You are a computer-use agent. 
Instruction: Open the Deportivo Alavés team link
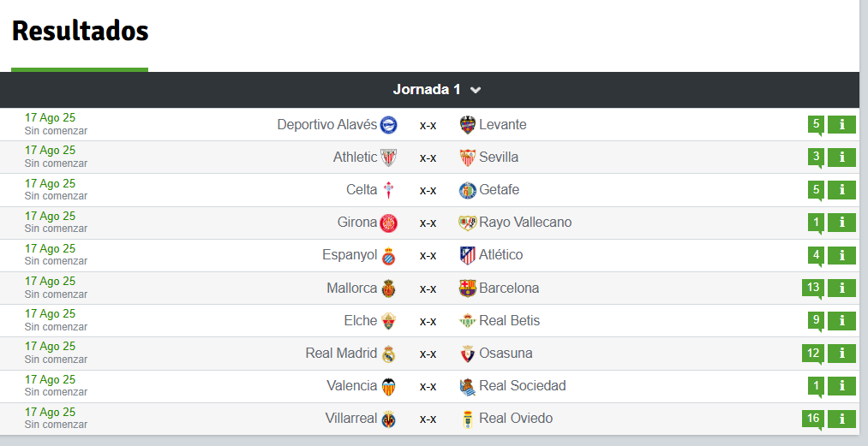point(326,124)
